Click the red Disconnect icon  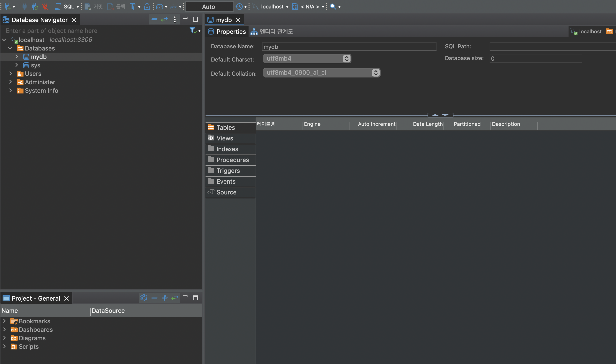click(45, 7)
